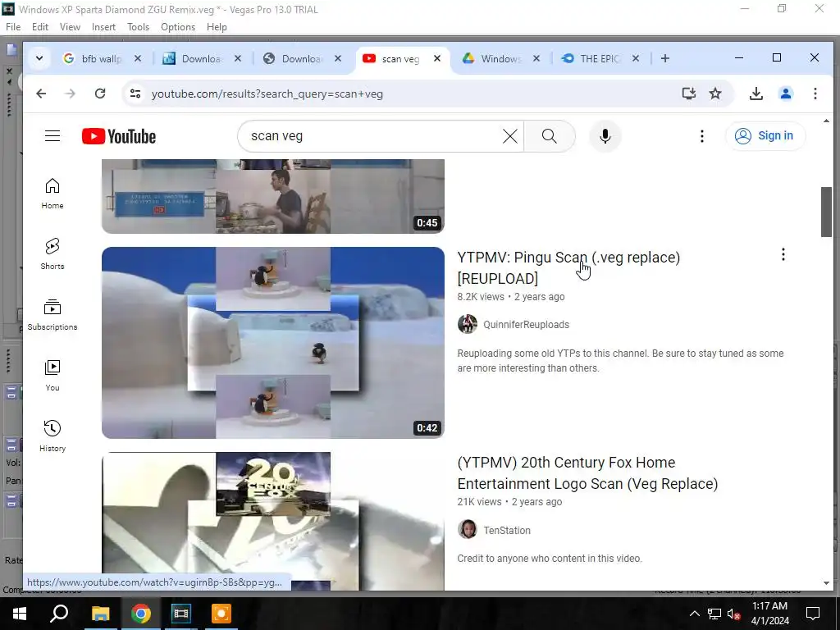Show hidden tray icons chevron
This screenshot has height=630, width=840.
pyautogui.click(x=694, y=614)
